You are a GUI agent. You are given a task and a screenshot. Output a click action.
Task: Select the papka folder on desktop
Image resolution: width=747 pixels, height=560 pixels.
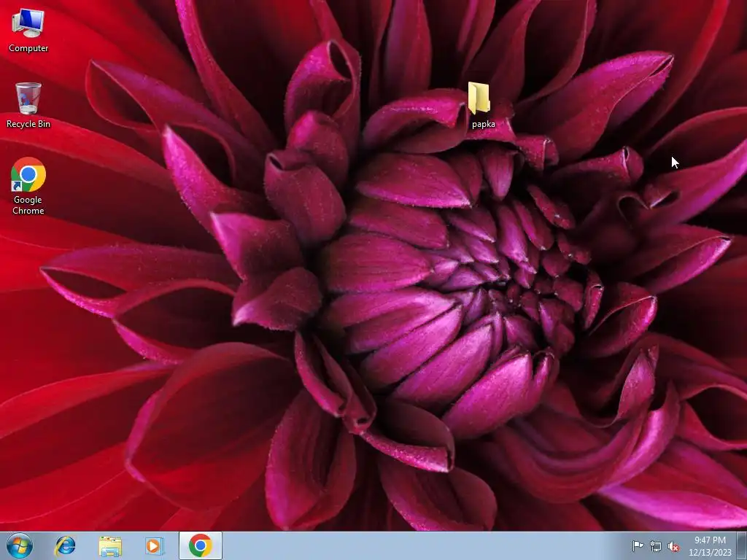click(x=482, y=105)
